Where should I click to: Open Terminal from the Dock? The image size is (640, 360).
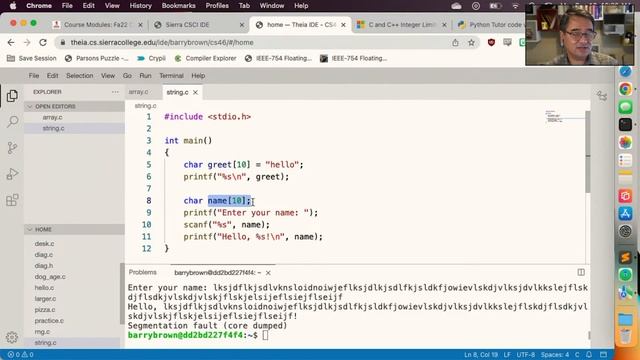click(x=625, y=124)
